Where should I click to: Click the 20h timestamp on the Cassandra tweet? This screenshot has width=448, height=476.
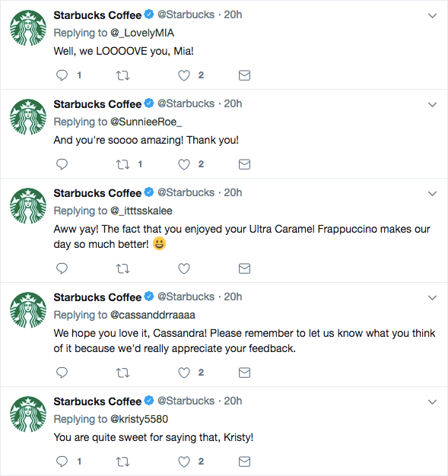233,297
